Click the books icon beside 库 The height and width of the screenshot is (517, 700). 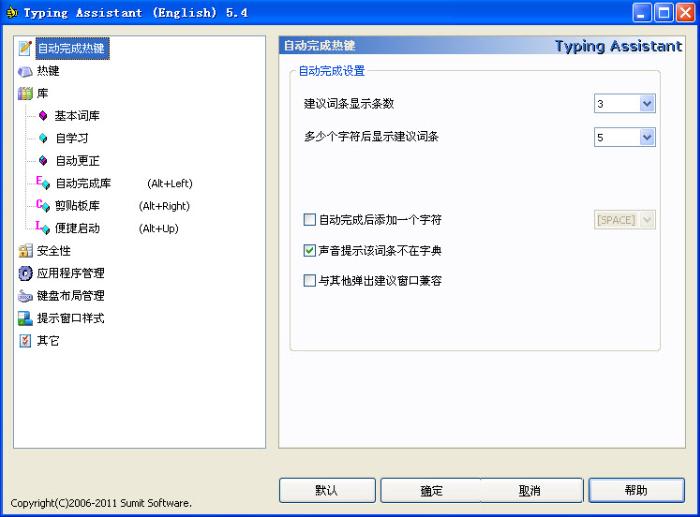[x=25, y=93]
